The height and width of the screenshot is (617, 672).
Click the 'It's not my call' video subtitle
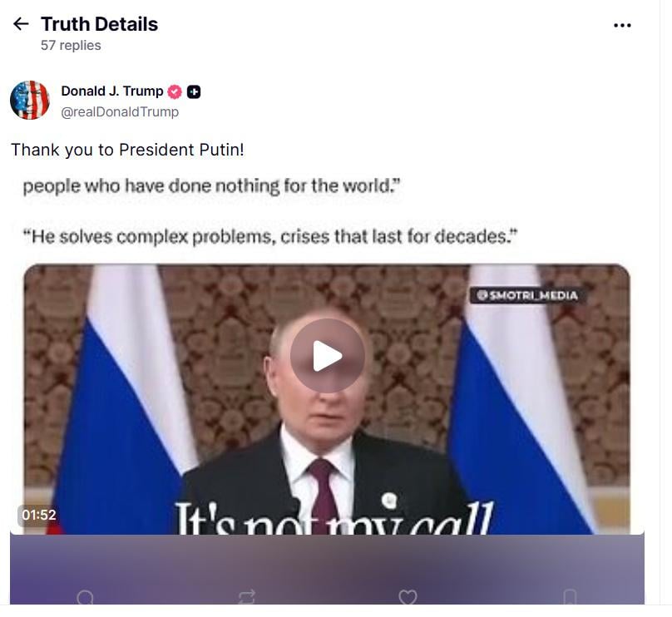click(334, 520)
